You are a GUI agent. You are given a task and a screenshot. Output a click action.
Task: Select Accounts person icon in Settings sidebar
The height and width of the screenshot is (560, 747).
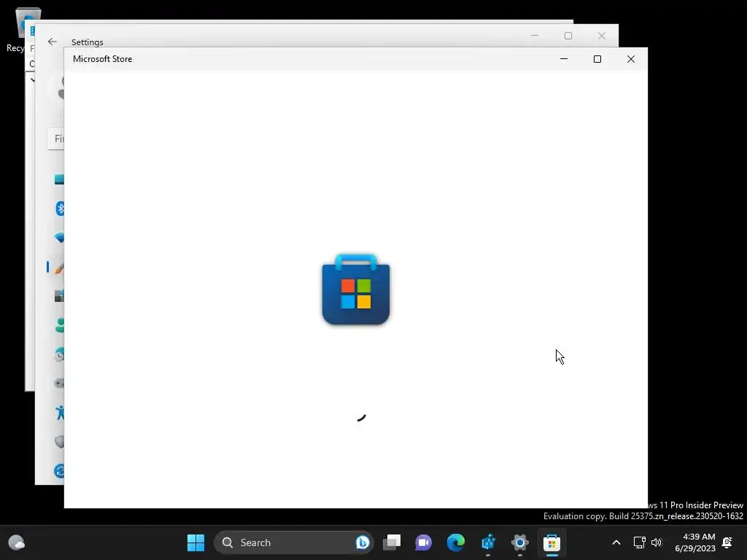pyautogui.click(x=60, y=325)
